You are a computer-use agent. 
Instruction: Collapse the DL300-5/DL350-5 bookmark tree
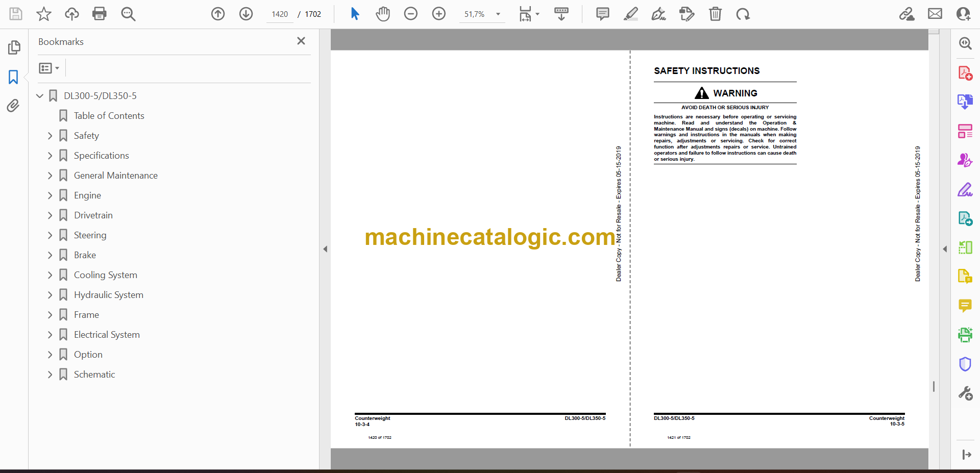[x=40, y=96]
